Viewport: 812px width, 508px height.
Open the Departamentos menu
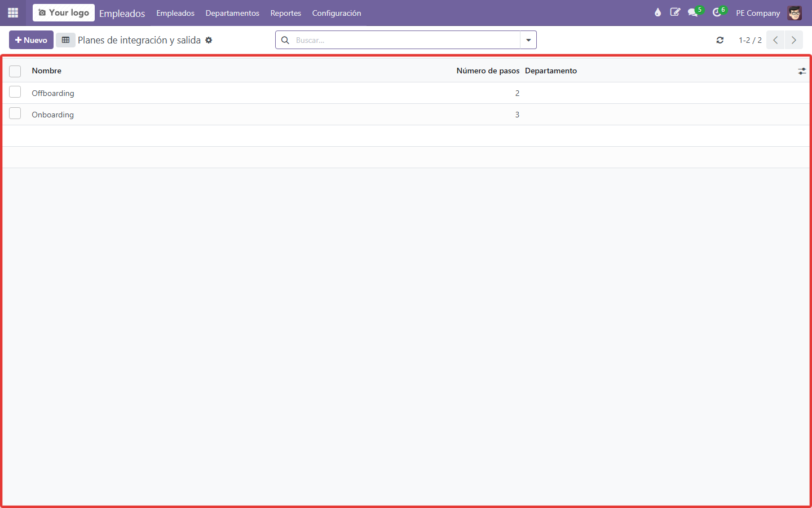232,13
